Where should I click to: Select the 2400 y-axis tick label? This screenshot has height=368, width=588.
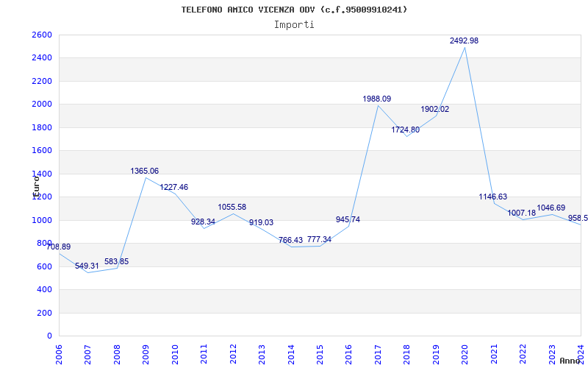[43, 58]
